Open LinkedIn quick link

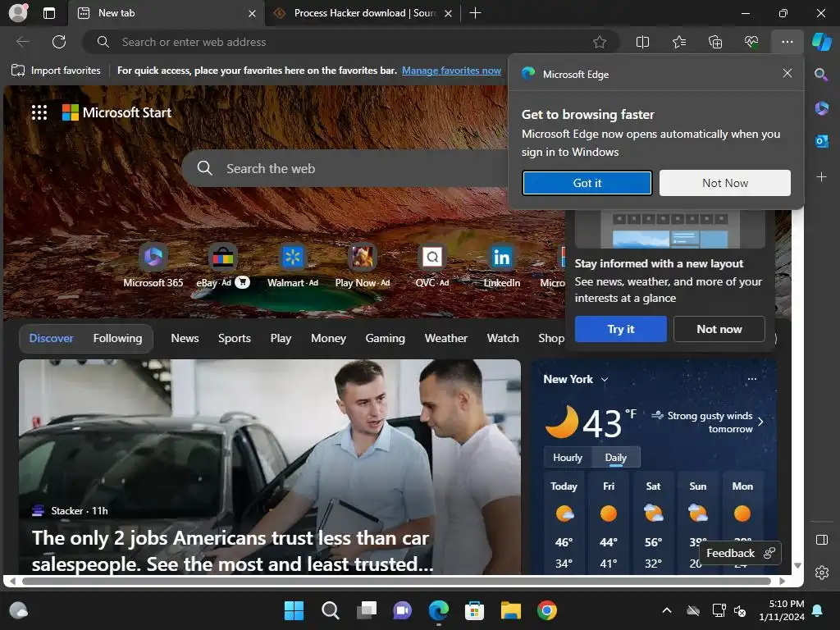tap(501, 265)
